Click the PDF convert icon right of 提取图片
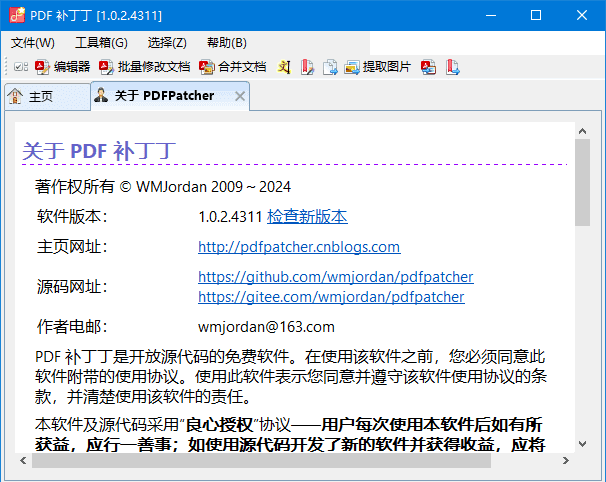The image size is (606, 482). coord(429,67)
